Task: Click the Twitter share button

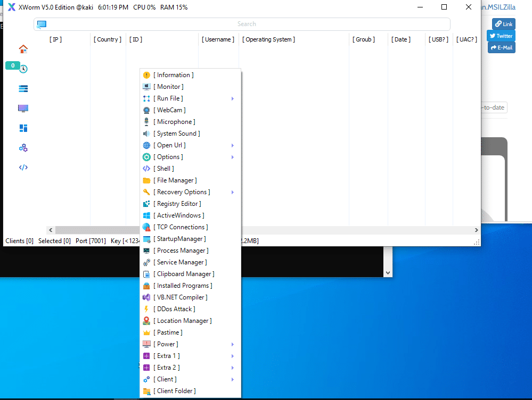Action: point(501,36)
